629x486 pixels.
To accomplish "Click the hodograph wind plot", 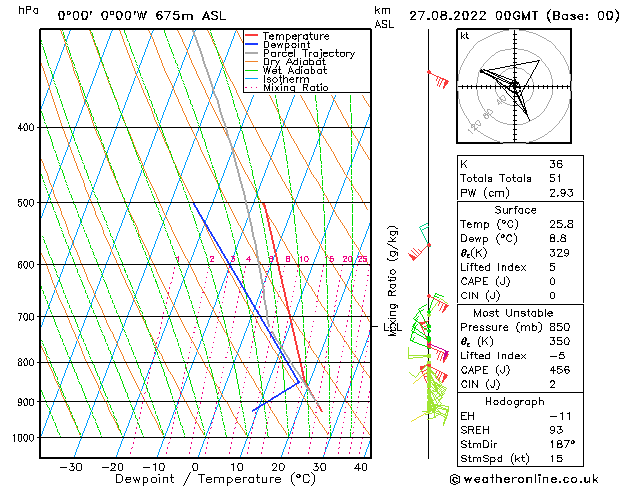I will coord(514,86).
